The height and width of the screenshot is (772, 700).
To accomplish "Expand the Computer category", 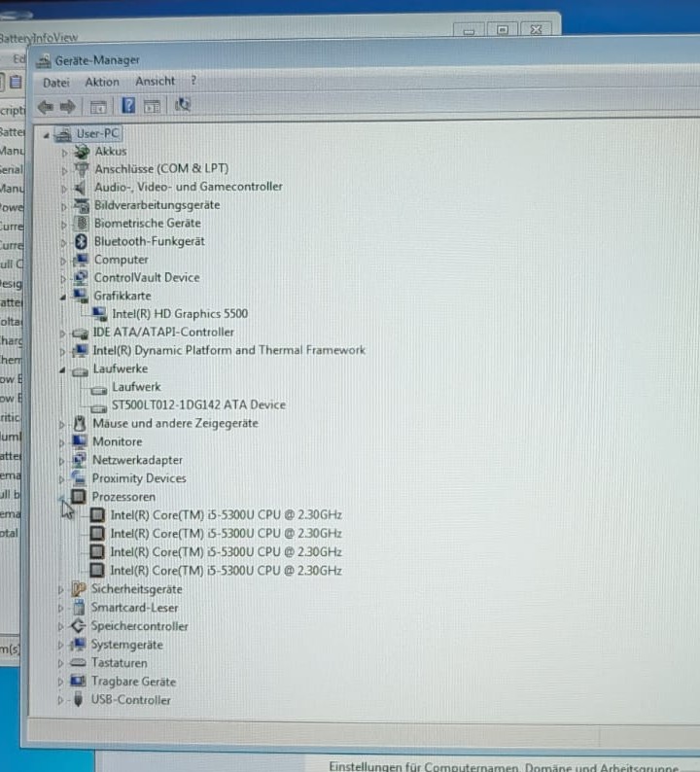I will tap(63, 261).
